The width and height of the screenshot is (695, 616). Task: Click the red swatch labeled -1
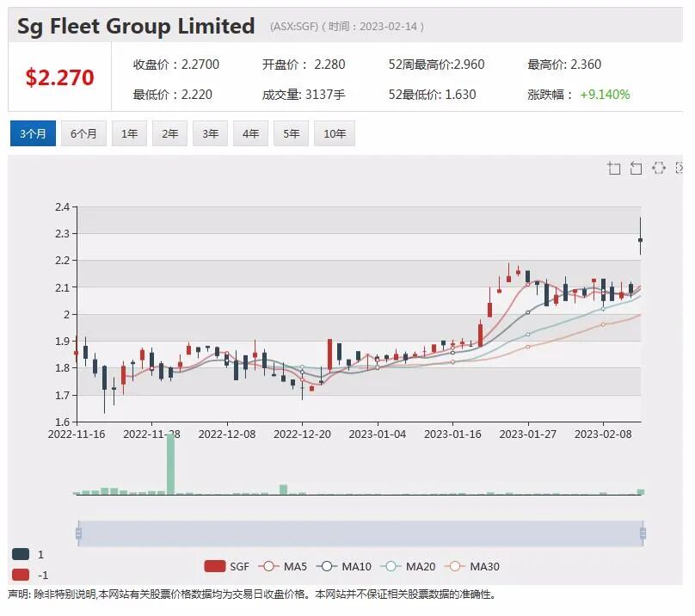21,575
